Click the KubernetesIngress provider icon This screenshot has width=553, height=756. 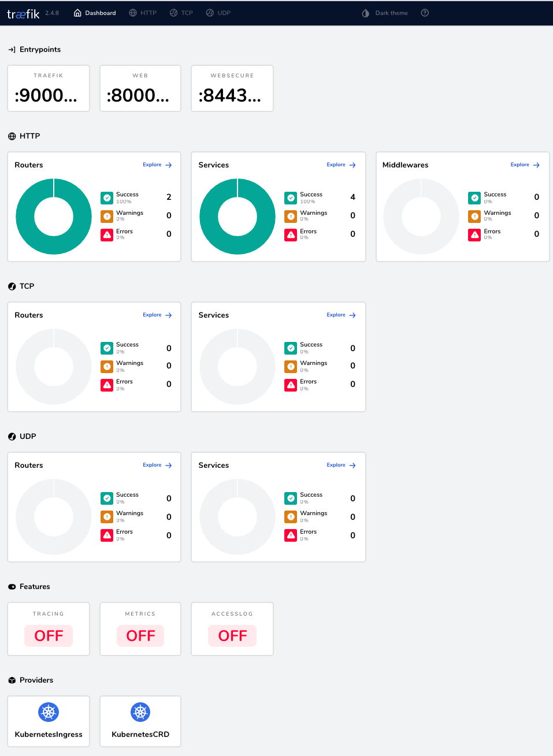[48, 712]
